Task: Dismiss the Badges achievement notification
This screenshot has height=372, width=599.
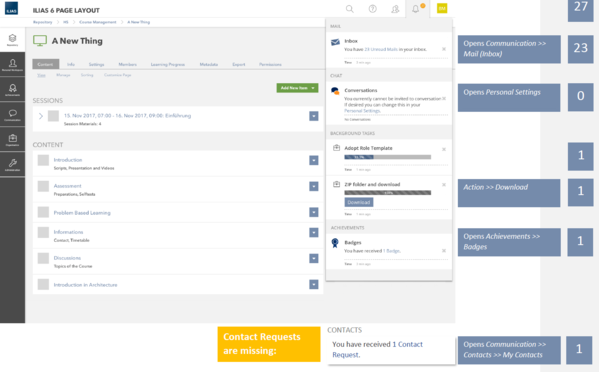Action: click(x=444, y=251)
